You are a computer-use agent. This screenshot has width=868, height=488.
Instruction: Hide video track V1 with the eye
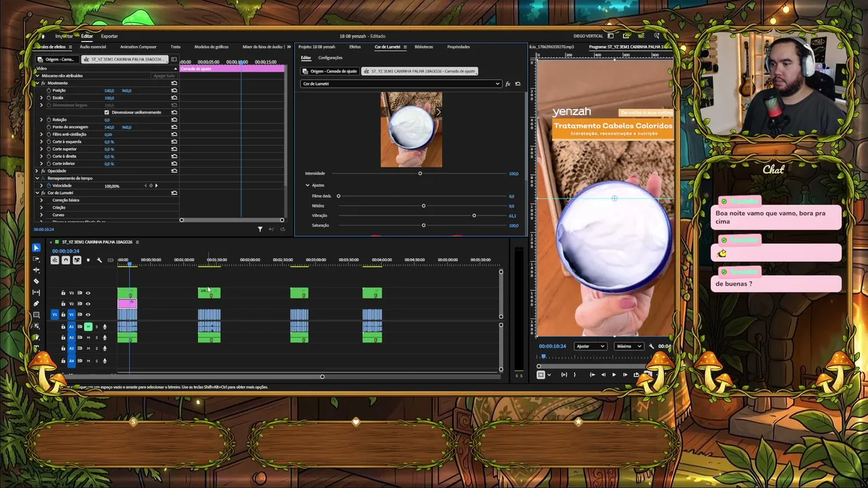tap(87, 314)
